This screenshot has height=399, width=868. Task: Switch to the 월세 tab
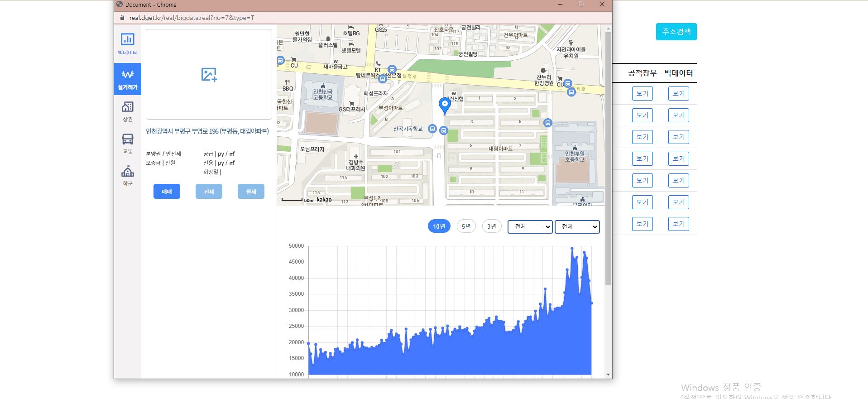(x=251, y=192)
